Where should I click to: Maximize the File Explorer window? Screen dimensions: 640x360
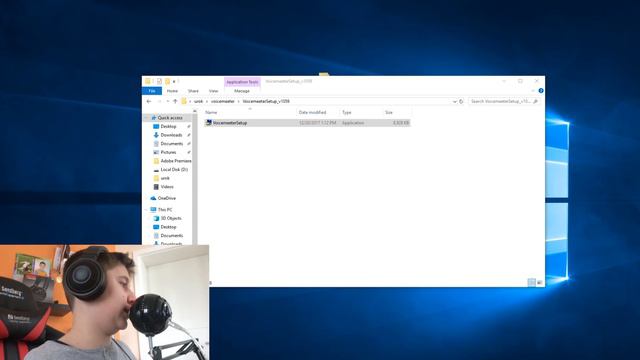(x=520, y=81)
